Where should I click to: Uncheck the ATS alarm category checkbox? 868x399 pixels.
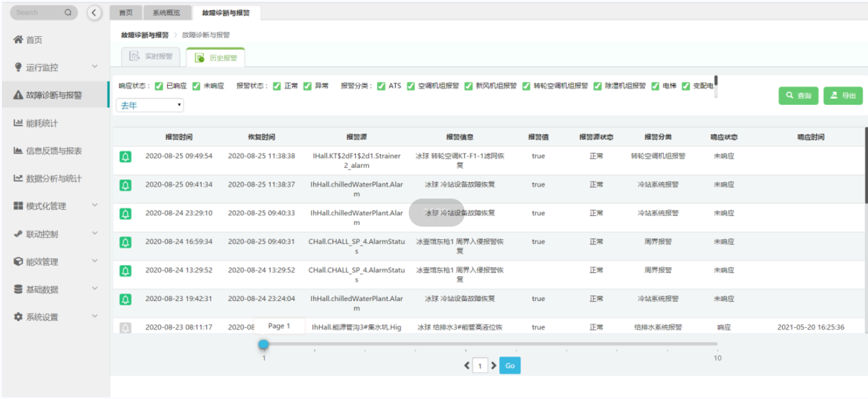click(x=381, y=86)
